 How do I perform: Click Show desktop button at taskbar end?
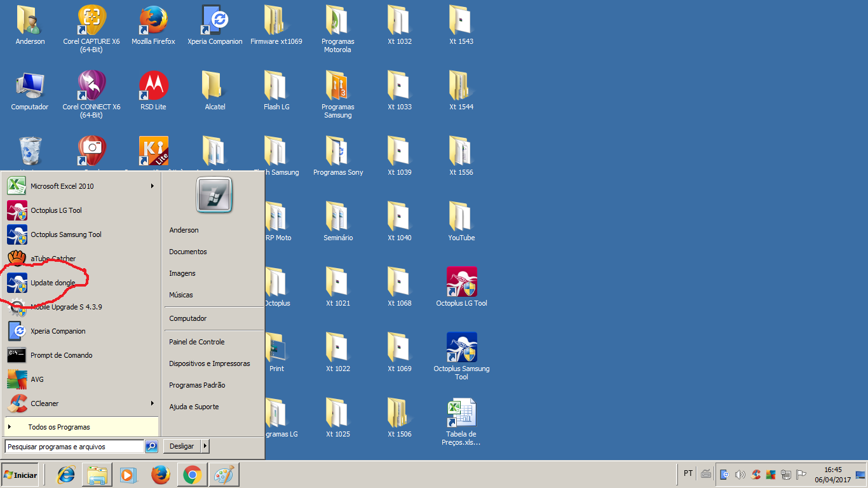[861, 475]
